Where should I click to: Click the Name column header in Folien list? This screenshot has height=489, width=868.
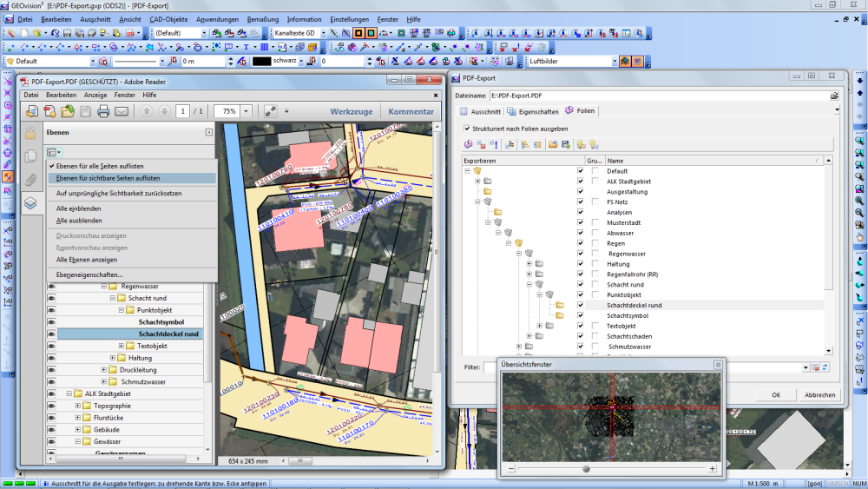click(x=713, y=161)
